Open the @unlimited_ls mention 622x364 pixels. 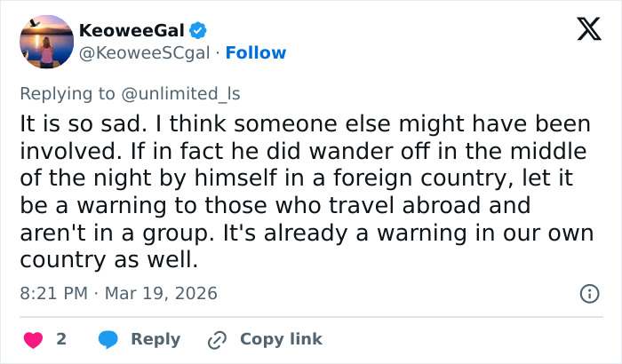[x=190, y=94]
